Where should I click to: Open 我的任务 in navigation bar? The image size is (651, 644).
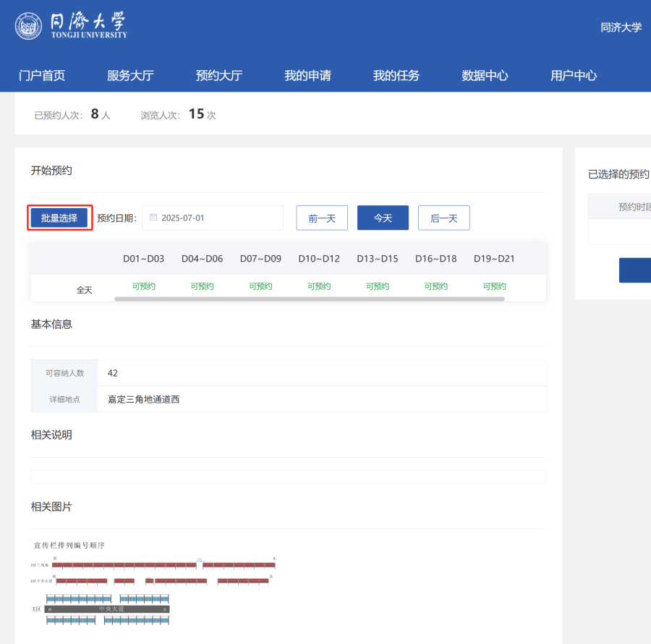point(396,75)
